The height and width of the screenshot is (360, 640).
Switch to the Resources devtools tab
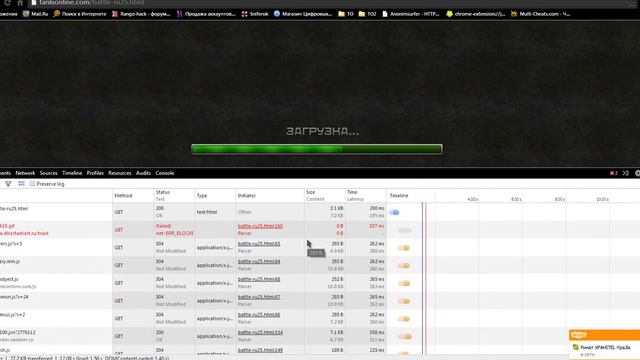pyautogui.click(x=120, y=173)
